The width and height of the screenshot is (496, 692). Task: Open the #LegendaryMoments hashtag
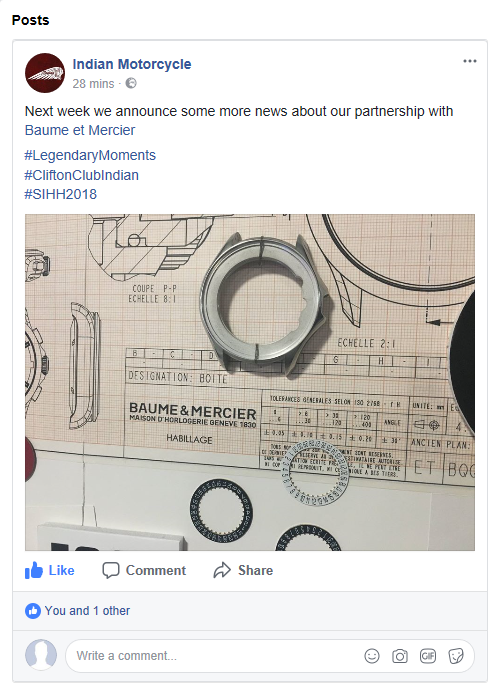(x=90, y=155)
